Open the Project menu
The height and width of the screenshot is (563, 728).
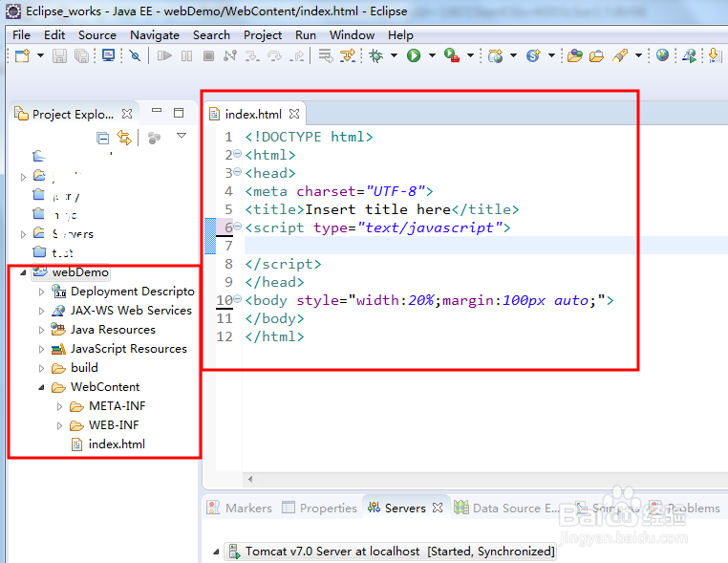[x=263, y=35]
